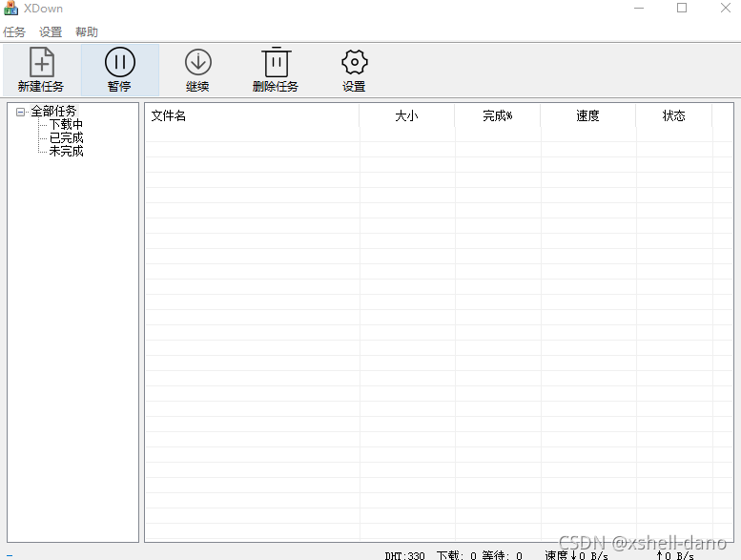Collapse the 全部任务 tree node
The height and width of the screenshot is (560, 741).
pyautogui.click(x=20, y=112)
